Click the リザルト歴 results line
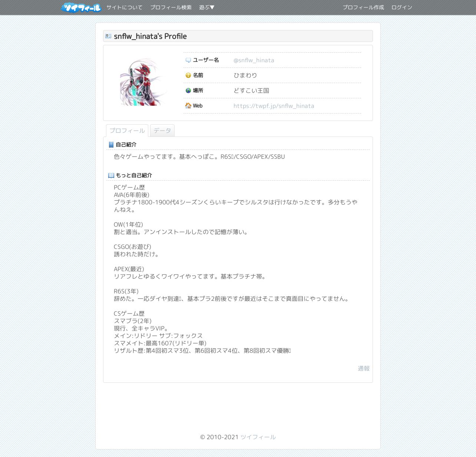476x457 pixels. [x=202, y=351]
